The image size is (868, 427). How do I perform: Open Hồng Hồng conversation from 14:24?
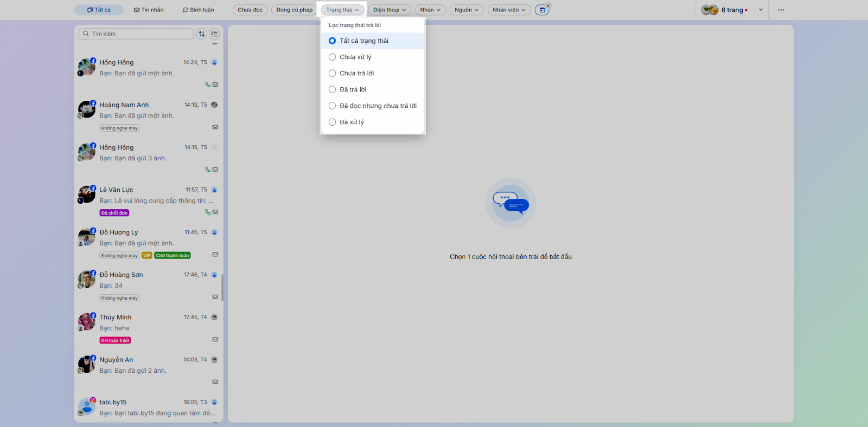pos(148,73)
